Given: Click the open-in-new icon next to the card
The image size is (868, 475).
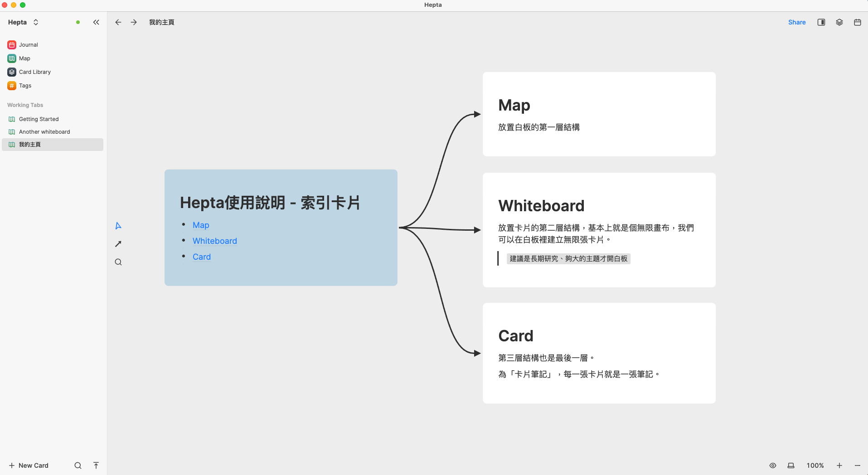Looking at the screenshot, I should (x=118, y=243).
